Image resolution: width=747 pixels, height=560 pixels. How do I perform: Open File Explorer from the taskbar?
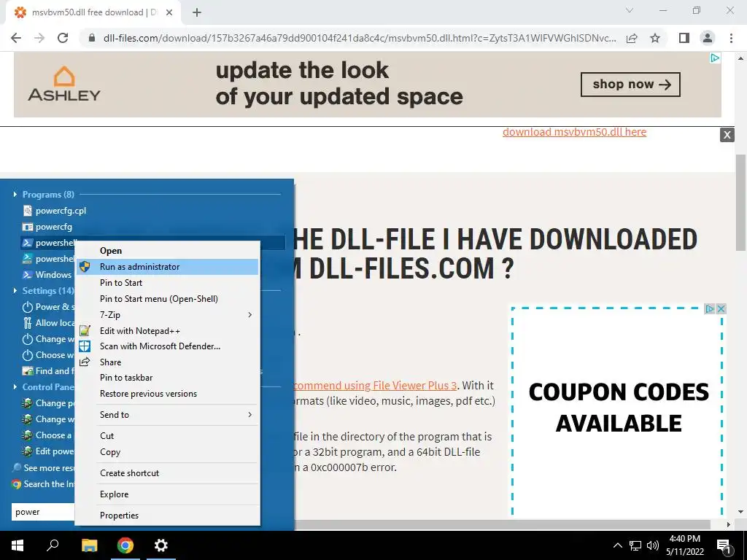[89, 545]
